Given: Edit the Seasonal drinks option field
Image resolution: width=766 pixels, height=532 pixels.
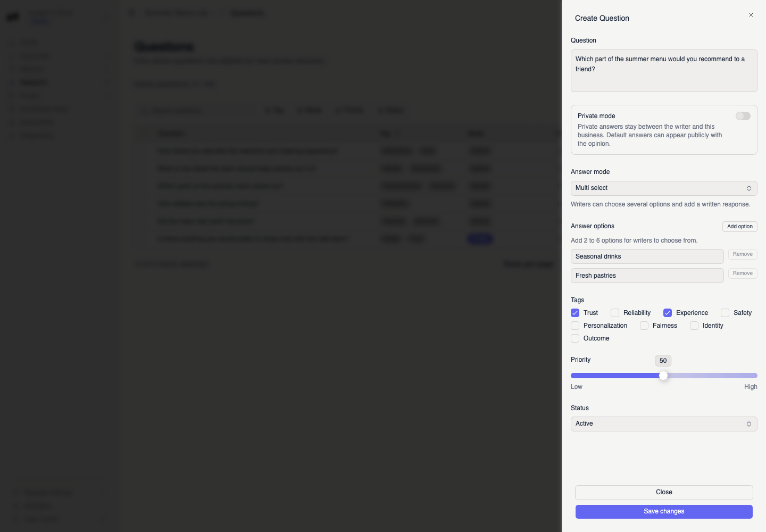Looking at the screenshot, I should [647, 256].
